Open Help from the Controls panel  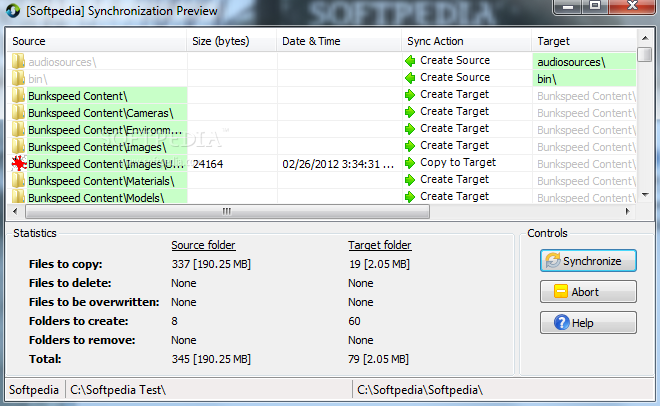pyautogui.click(x=588, y=323)
